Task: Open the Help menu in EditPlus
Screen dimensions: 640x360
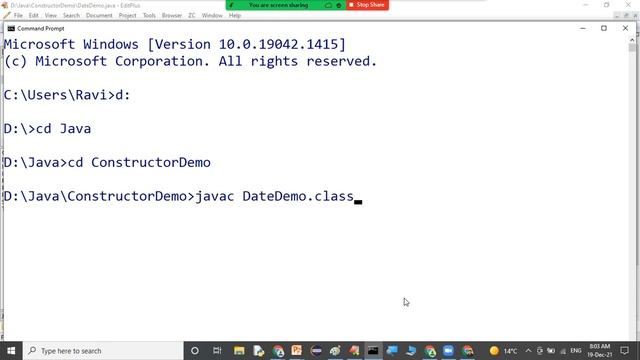Action: pyautogui.click(x=235, y=16)
